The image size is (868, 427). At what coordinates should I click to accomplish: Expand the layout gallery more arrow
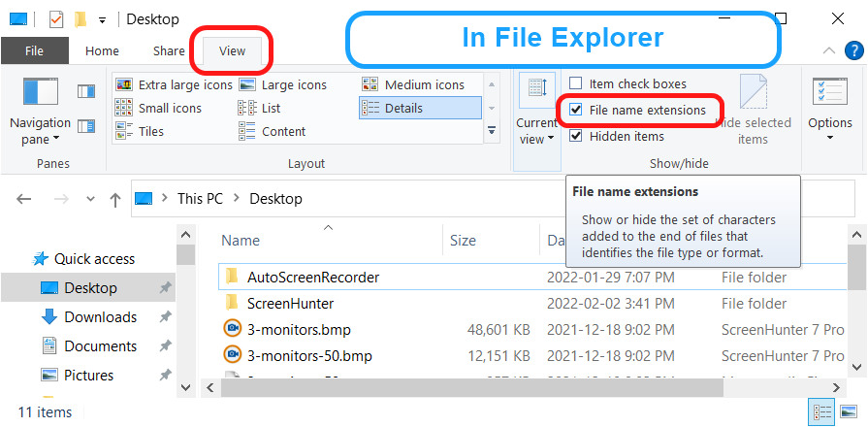pyautogui.click(x=492, y=130)
